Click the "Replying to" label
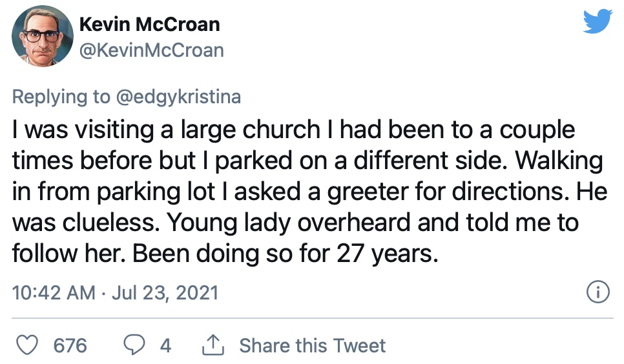Image resolution: width=624 pixels, height=364 pixels. (61, 97)
